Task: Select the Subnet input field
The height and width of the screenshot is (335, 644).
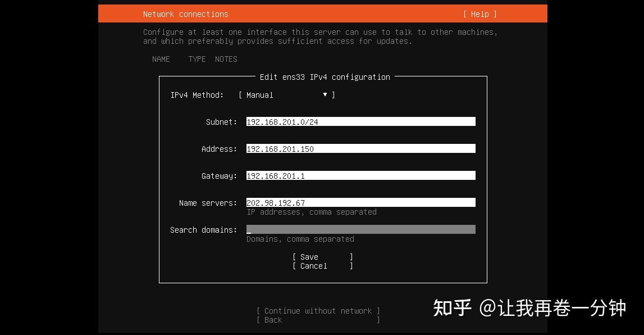Action: [360, 121]
